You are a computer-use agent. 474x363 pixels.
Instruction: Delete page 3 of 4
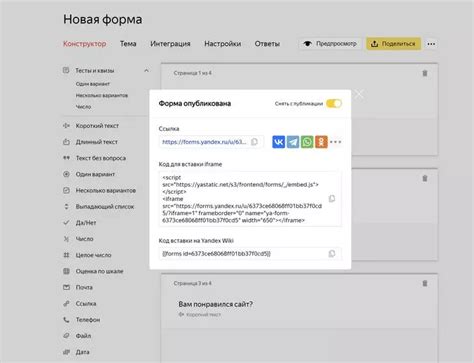click(x=425, y=283)
